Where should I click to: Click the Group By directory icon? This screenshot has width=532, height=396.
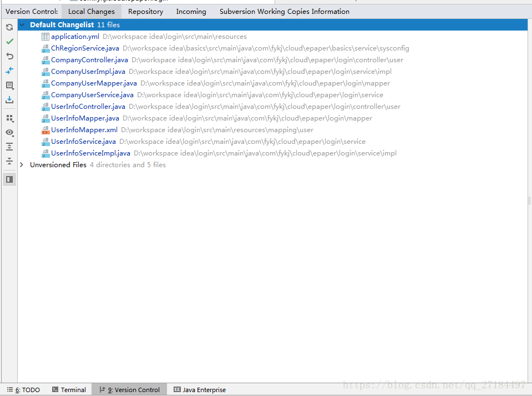tap(8, 118)
